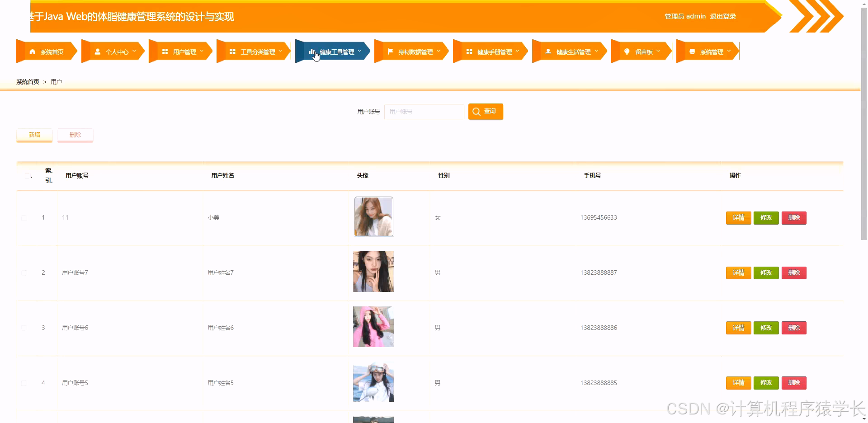Click the 管理员 admin label

[x=685, y=16]
